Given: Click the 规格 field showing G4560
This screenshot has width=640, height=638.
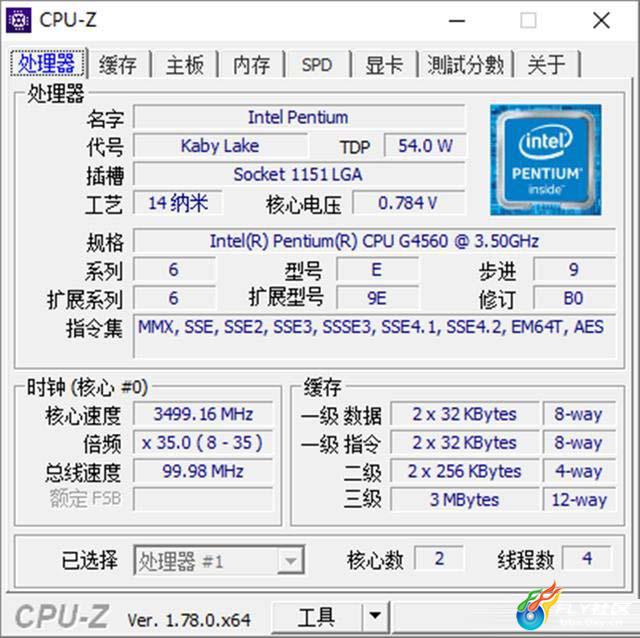Looking at the screenshot, I should tap(374, 241).
